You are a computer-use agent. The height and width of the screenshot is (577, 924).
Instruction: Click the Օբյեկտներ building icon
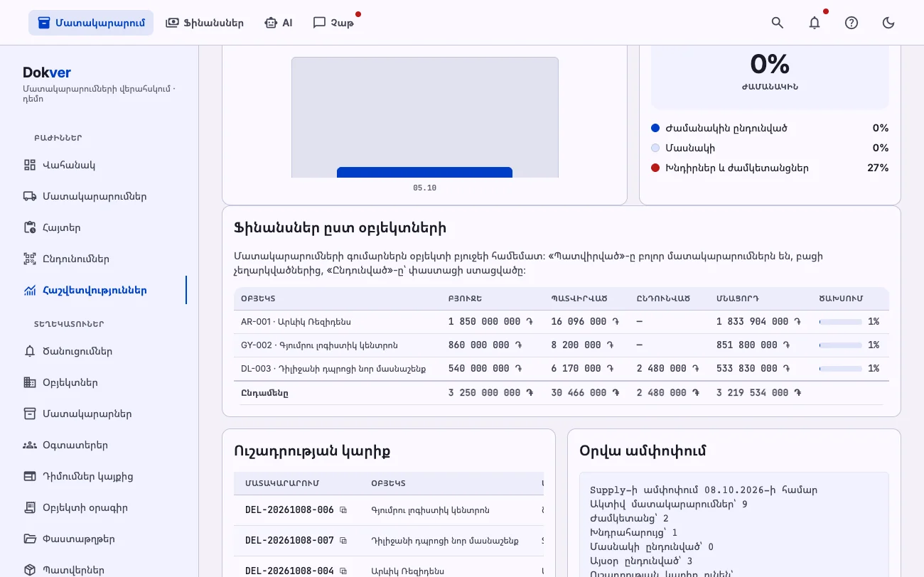(29, 382)
